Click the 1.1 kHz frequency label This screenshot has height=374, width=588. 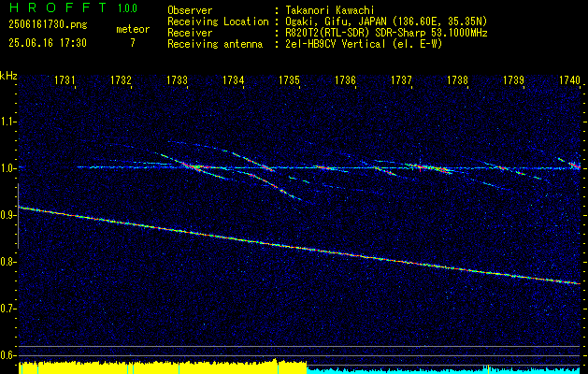pos(7,122)
